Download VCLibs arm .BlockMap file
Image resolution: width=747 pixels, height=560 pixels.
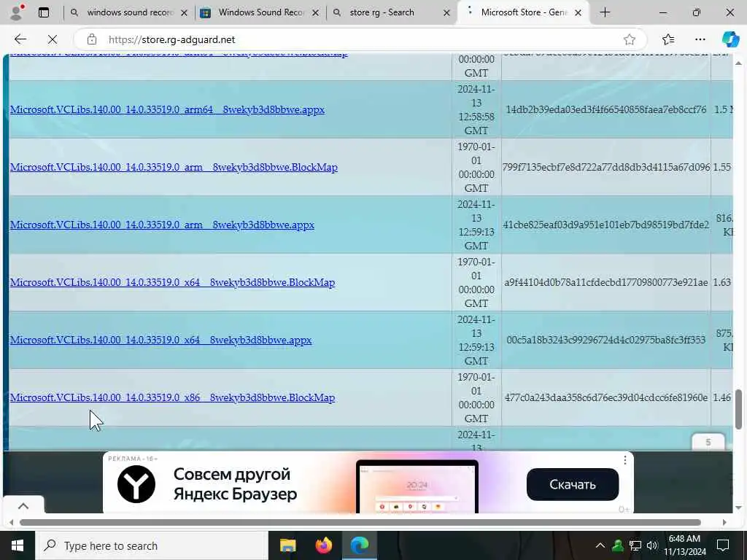174,167
